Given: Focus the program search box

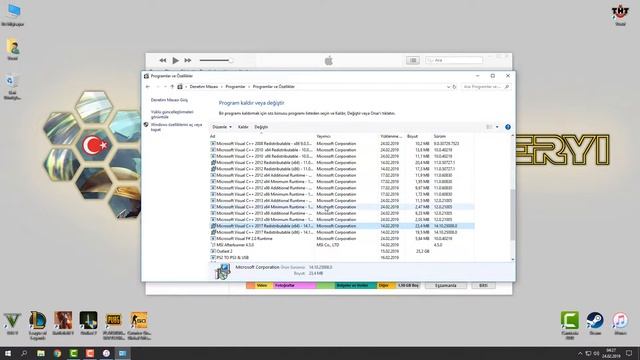Looking at the screenshot, I should (x=486, y=87).
